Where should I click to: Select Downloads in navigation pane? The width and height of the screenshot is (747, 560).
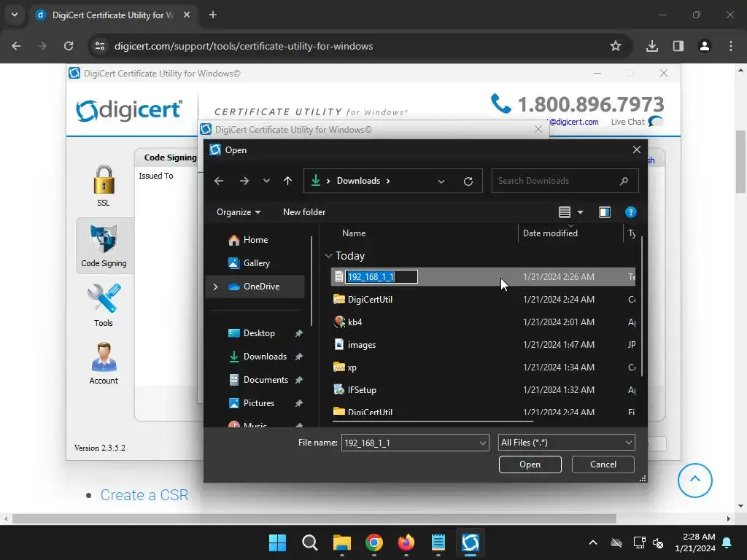pyautogui.click(x=265, y=357)
